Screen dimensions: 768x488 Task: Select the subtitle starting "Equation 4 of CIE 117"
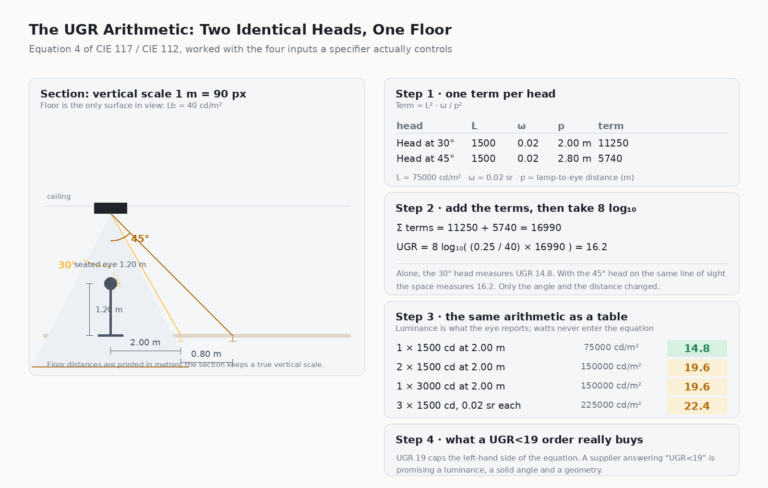[x=240, y=49]
